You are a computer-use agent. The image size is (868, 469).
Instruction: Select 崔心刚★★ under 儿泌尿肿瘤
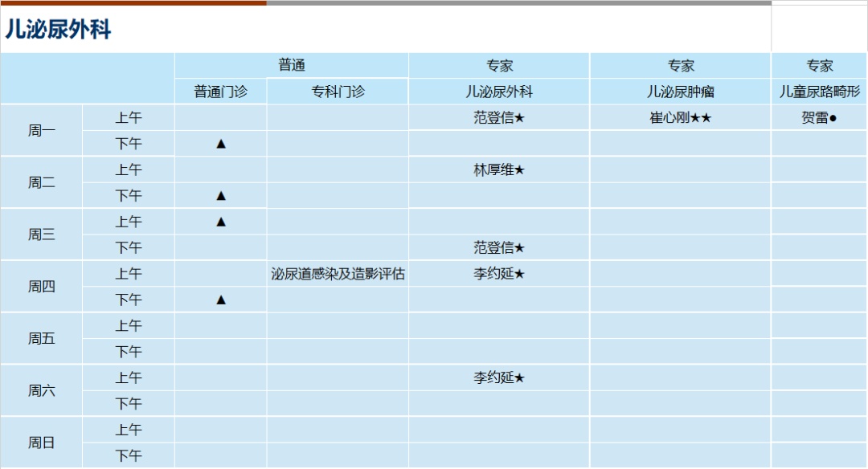[681, 118]
